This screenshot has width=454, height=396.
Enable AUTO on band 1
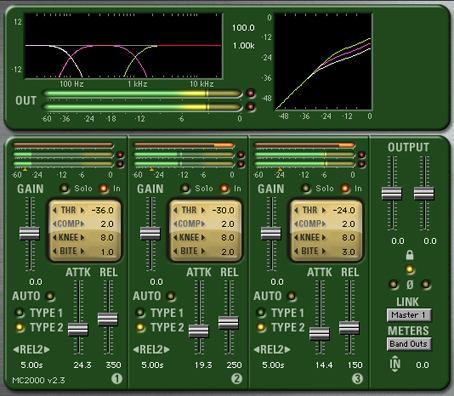(50, 296)
